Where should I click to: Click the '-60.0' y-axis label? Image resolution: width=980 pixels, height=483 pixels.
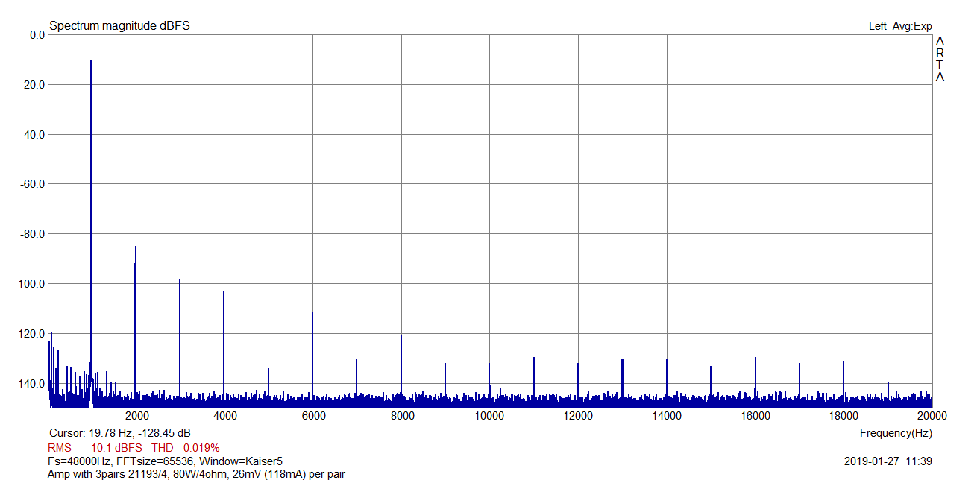pyautogui.click(x=33, y=184)
